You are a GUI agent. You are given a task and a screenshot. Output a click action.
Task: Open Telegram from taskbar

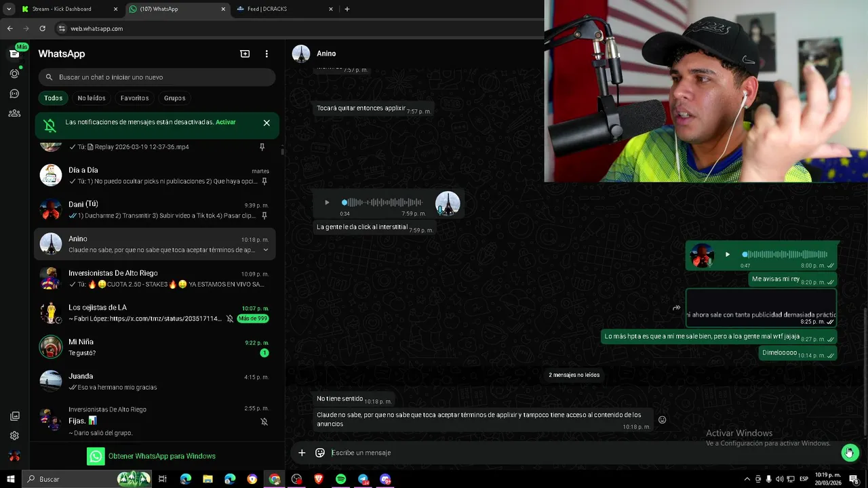click(x=363, y=479)
